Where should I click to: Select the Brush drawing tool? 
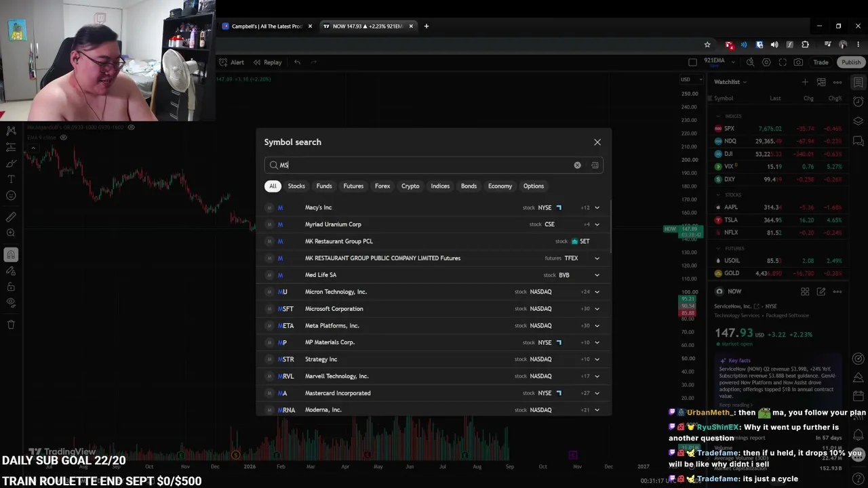click(11, 163)
